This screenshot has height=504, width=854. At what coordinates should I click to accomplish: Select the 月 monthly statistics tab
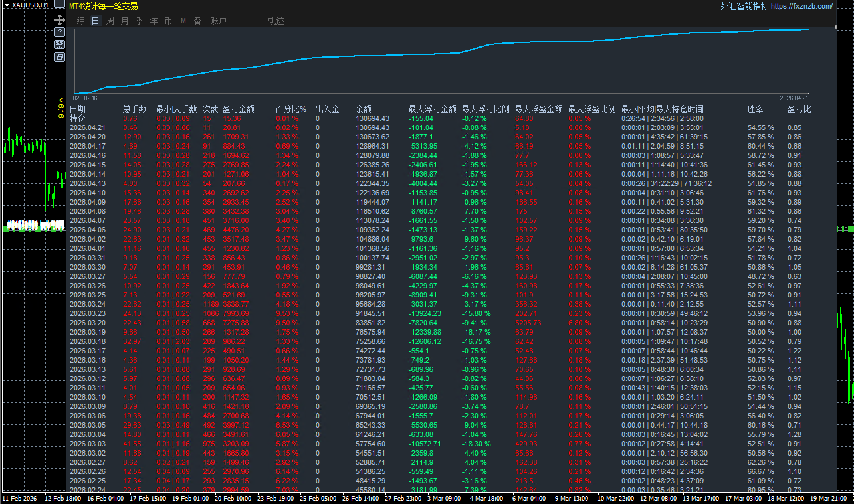(124, 21)
